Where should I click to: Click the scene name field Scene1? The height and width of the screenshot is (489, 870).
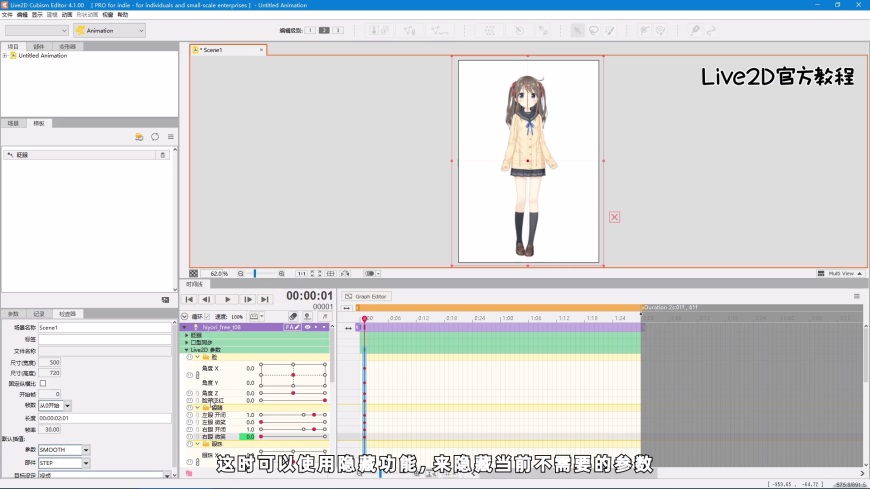pos(105,327)
